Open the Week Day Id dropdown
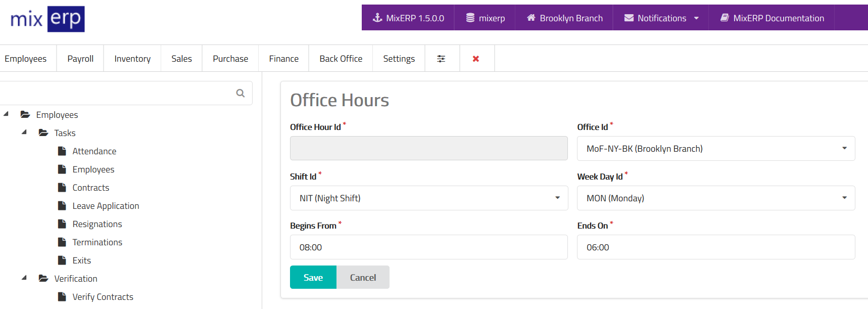 pos(715,198)
